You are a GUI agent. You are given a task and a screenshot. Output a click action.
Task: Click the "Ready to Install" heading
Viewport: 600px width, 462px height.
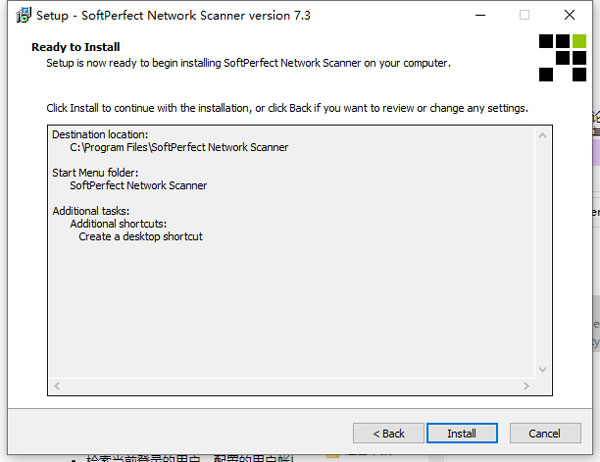76,47
